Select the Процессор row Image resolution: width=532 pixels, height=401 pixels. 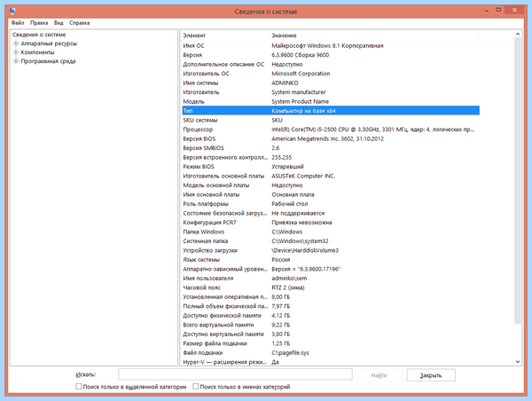331,130
